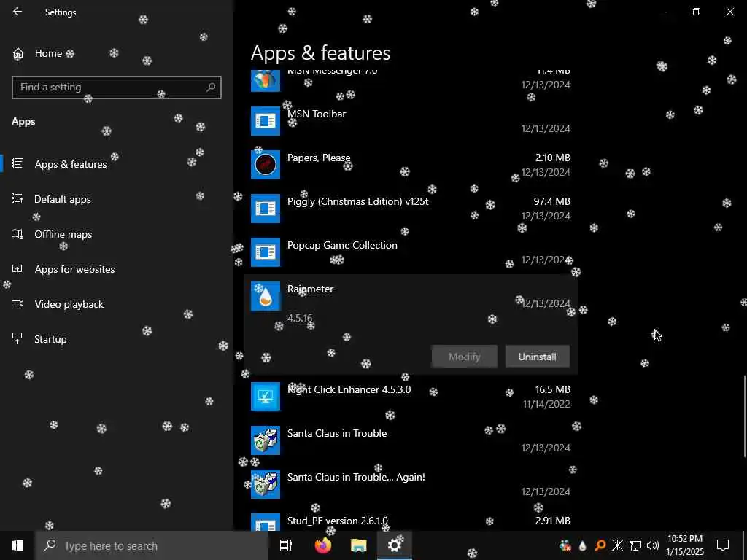
Task: Click the Settings gear taskbar icon
Action: (x=395, y=545)
